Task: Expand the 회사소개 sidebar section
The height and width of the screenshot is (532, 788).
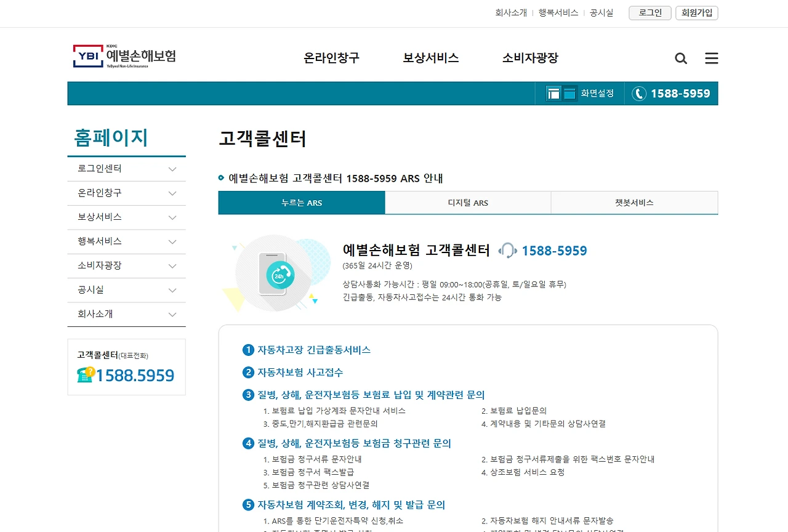Action: [127, 314]
